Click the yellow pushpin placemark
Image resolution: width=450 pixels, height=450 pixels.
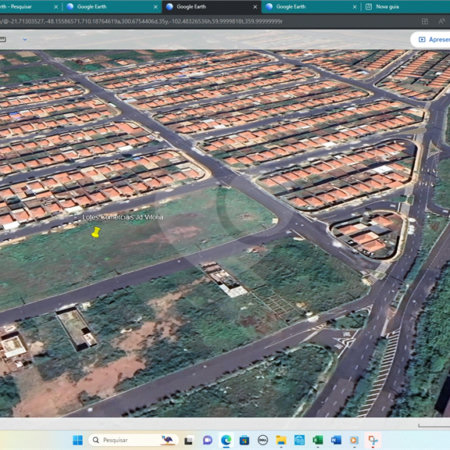(x=96, y=232)
